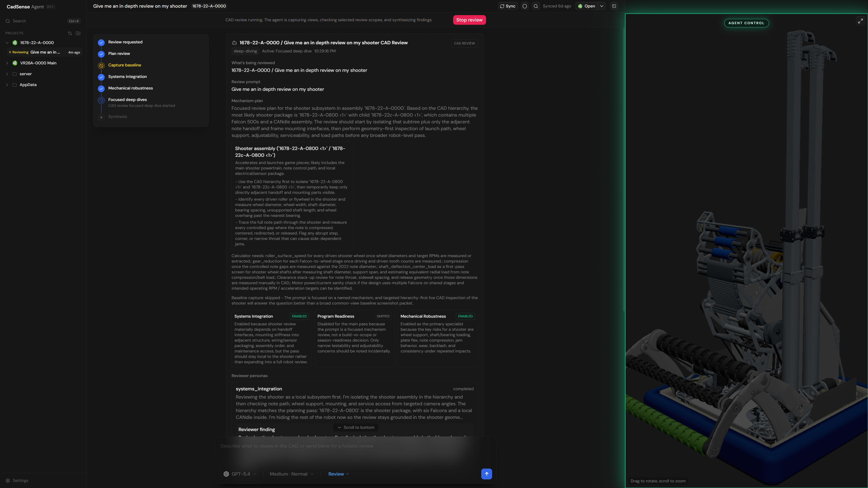
Task: Click the AppData folder icon
Action: click(14, 84)
